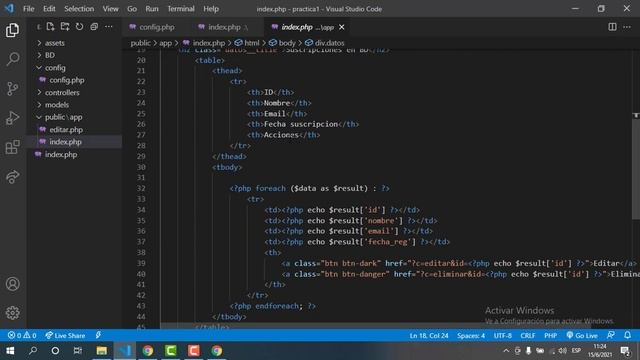
Task: Open the Extensions view
Action: point(12,147)
